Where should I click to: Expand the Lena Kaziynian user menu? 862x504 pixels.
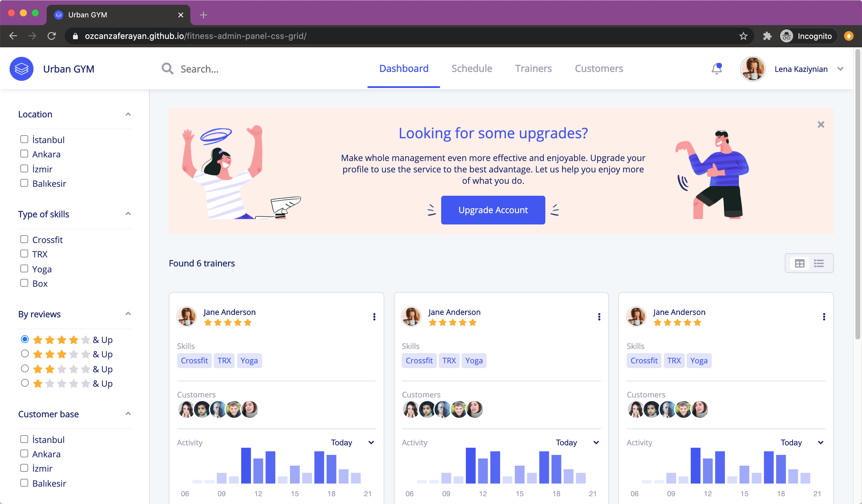840,69
